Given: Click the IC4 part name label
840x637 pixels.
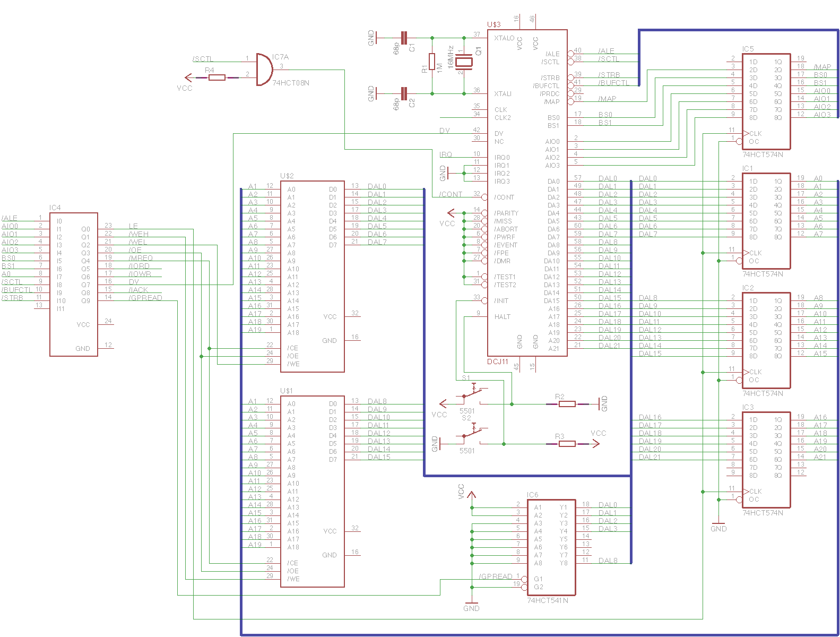Looking at the screenshot, I should point(55,208).
